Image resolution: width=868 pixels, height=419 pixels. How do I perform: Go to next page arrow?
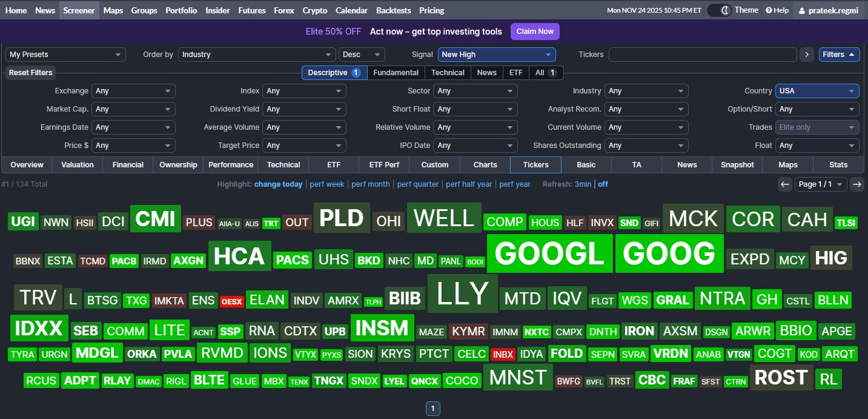pos(856,184)
